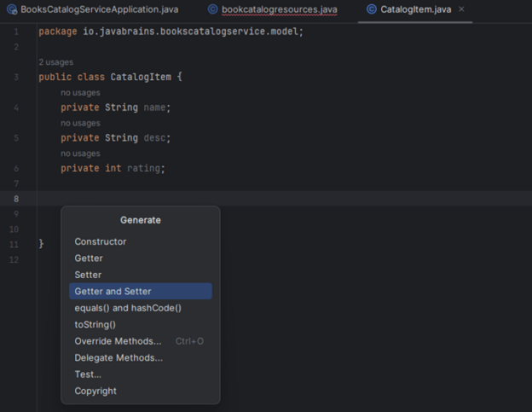Pick toString() from the Generate list
Screen dimensions: 532x412
pyautogui.click(x=95, y=324)
